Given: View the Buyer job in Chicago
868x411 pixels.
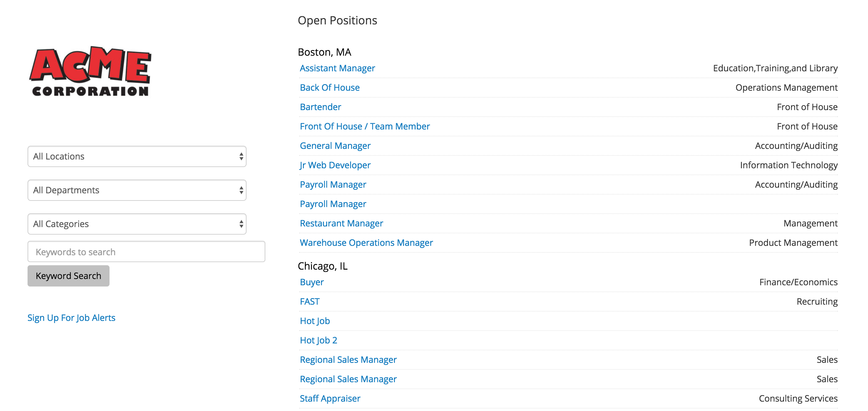Looking at the screenshot, I should point(311,282).
